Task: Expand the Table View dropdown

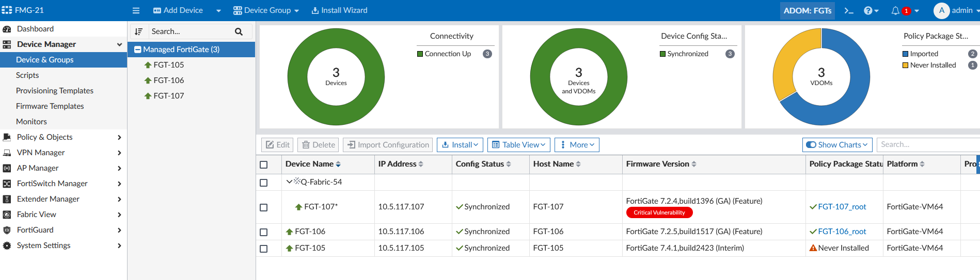Action: [519, 145]
